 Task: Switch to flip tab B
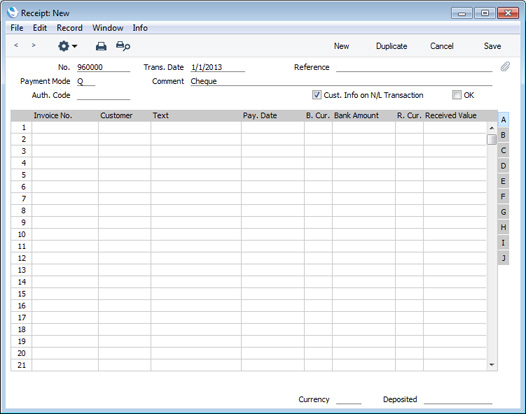pos(503,135)
